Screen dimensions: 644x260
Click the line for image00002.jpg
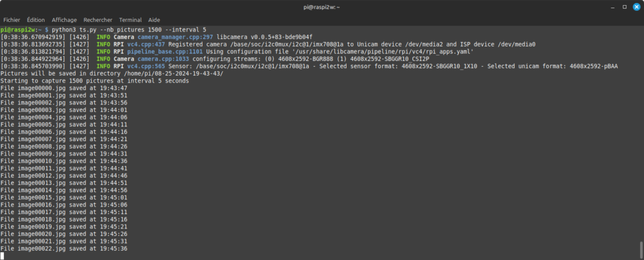tap(64, 103)
